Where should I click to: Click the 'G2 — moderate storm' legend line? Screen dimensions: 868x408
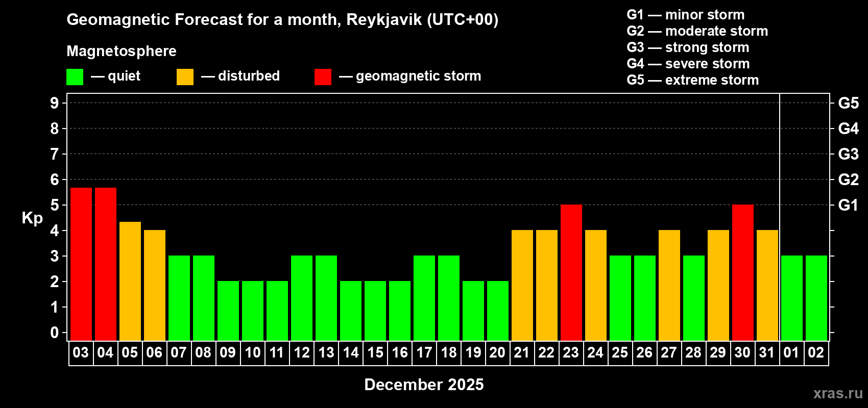[697, 31]
